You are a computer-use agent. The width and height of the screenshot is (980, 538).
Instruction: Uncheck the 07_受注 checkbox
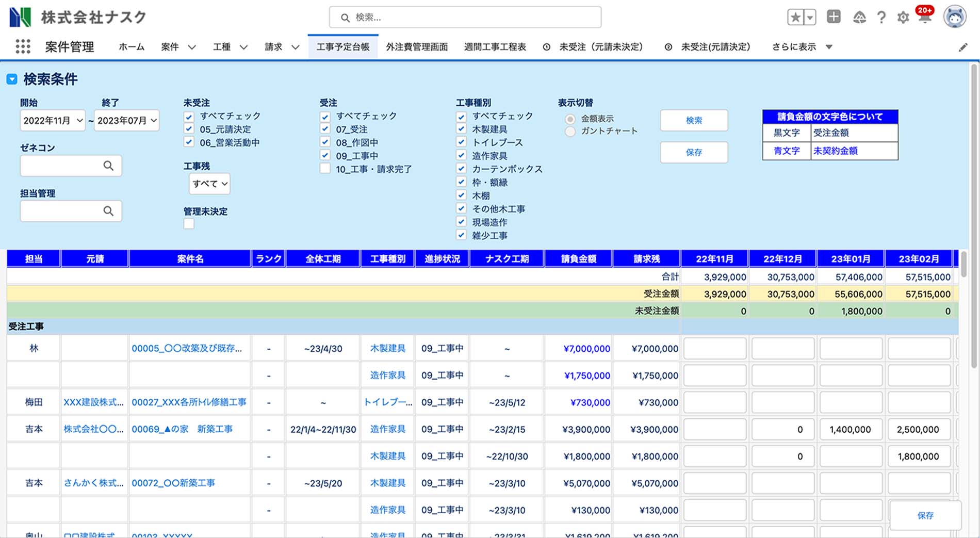coord(325,129)
